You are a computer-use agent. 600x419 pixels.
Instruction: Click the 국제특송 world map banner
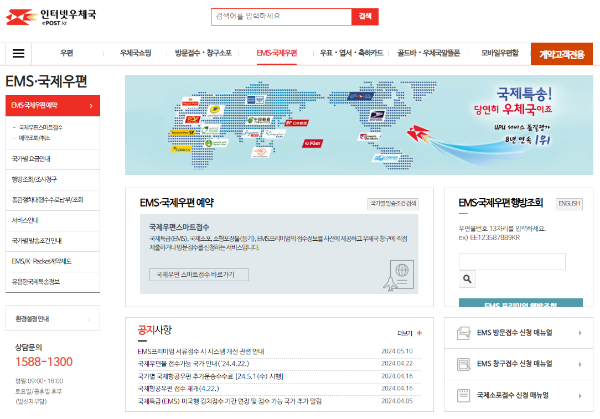point(359,125)
